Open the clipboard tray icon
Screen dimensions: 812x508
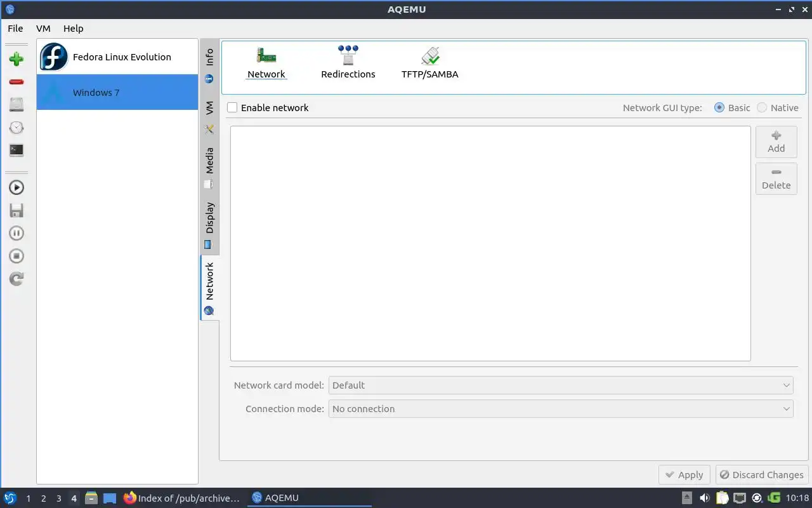(723, 498)
